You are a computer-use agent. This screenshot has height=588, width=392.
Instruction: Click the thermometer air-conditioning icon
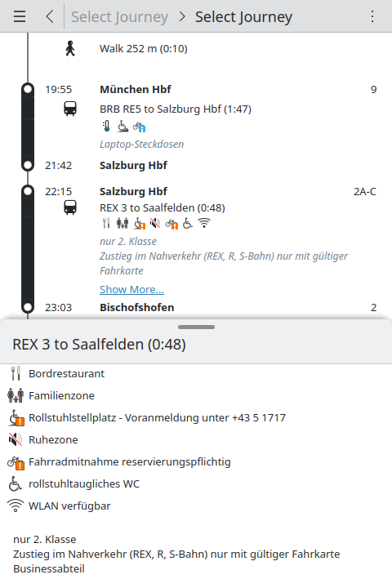[106, 126]
